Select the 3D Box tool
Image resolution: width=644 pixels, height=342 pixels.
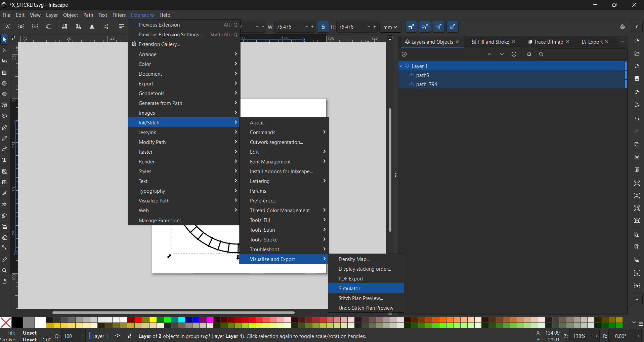tap(4, 105)
